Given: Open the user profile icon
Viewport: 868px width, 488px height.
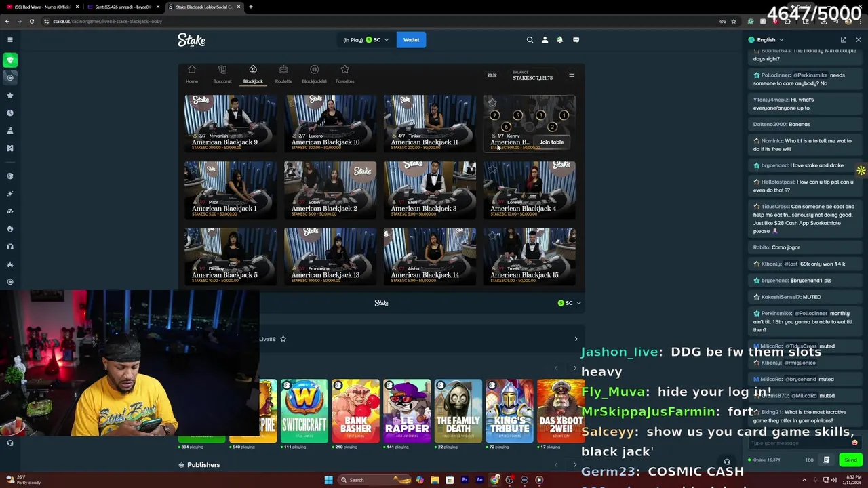Looking at the screenshot, I should tap(545, 40).
